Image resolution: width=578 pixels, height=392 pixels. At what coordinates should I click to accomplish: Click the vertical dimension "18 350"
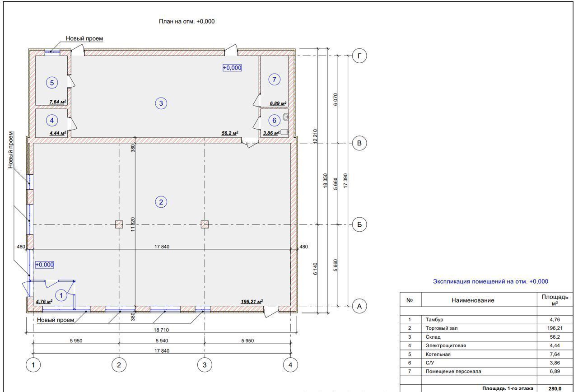pyautogui.click(x=325, y=181)
